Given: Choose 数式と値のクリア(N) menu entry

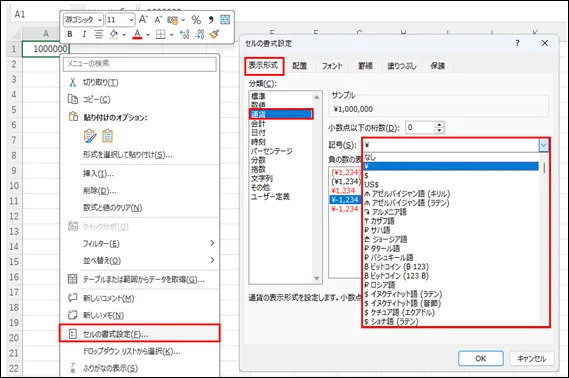Looking at the screenshot, I should (x=140, y=208).
